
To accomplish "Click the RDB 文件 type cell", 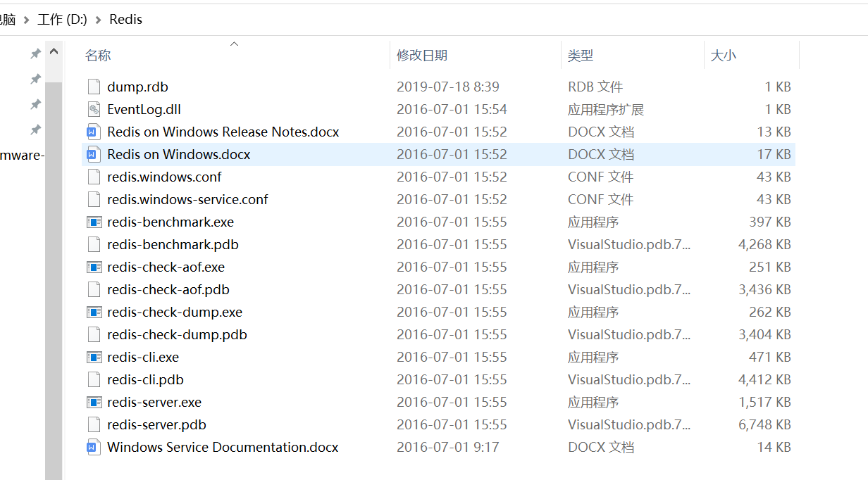I will click(595, 87).
